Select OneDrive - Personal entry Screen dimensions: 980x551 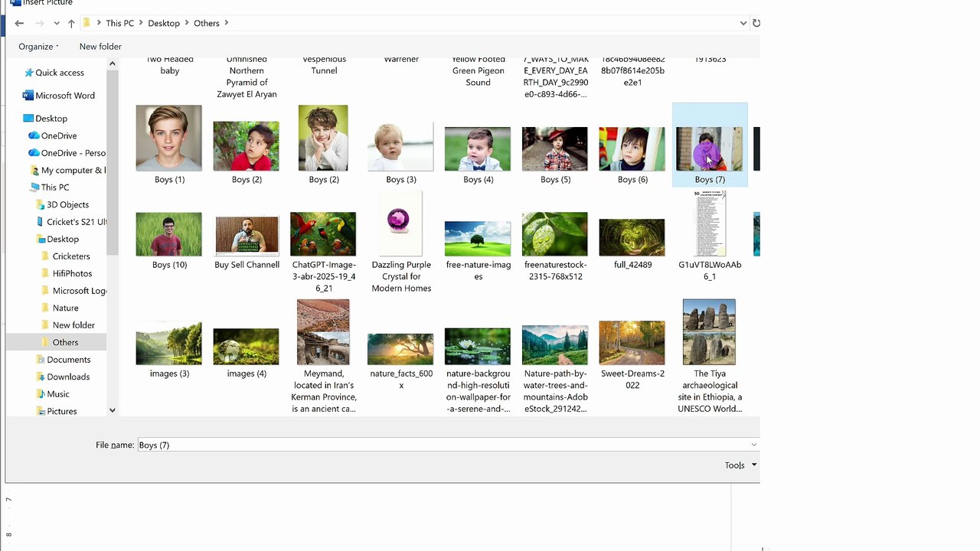67,153
